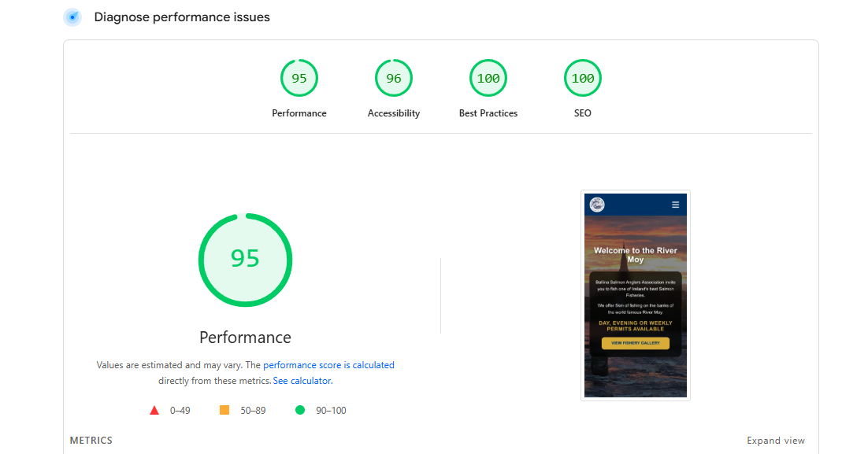Select the Accessibility 96 score gauge
Image resolution: width=868 pixels, height=454 pixels.
tap(394, 78)
